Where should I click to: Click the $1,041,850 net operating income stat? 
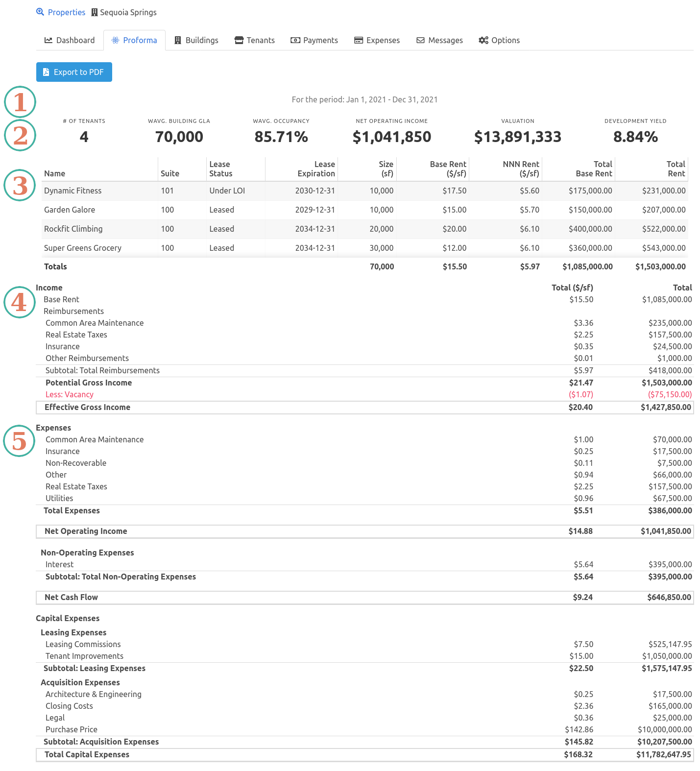pos(392,137)
